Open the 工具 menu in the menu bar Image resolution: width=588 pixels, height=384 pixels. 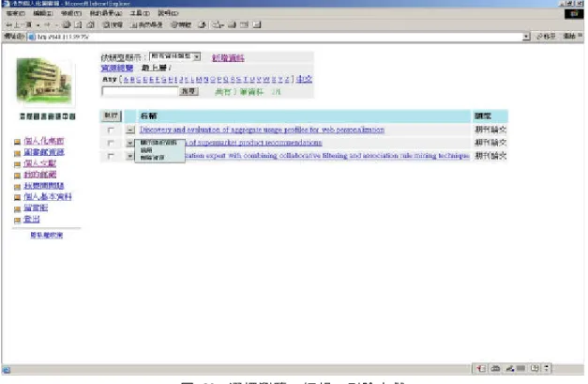click(140, 13)
